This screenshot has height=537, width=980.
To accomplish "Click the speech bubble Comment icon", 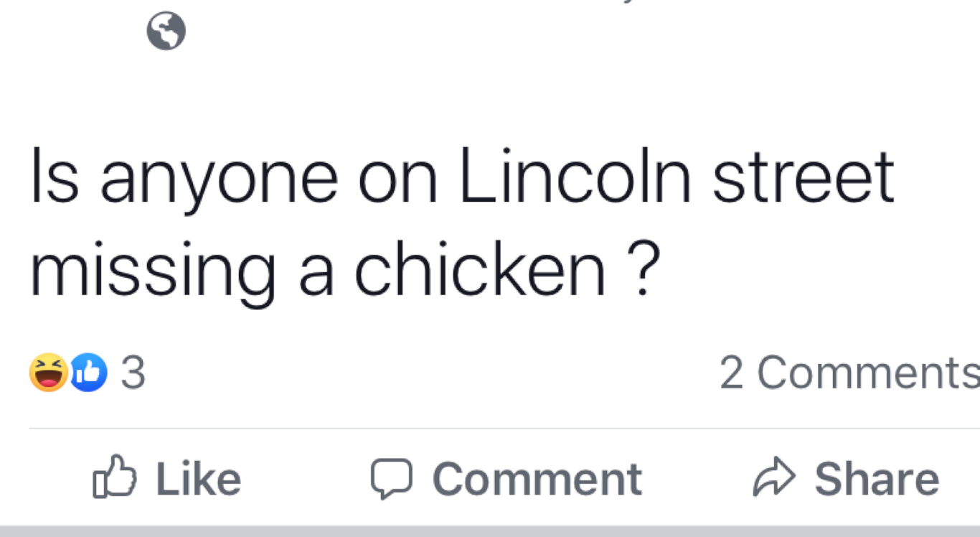I will [391, 479].
